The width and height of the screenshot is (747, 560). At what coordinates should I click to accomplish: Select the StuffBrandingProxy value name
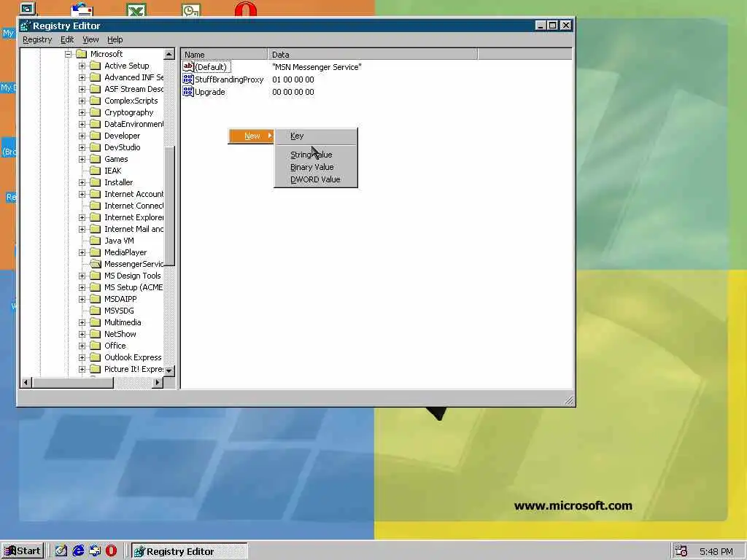click(x=229, y=79)
